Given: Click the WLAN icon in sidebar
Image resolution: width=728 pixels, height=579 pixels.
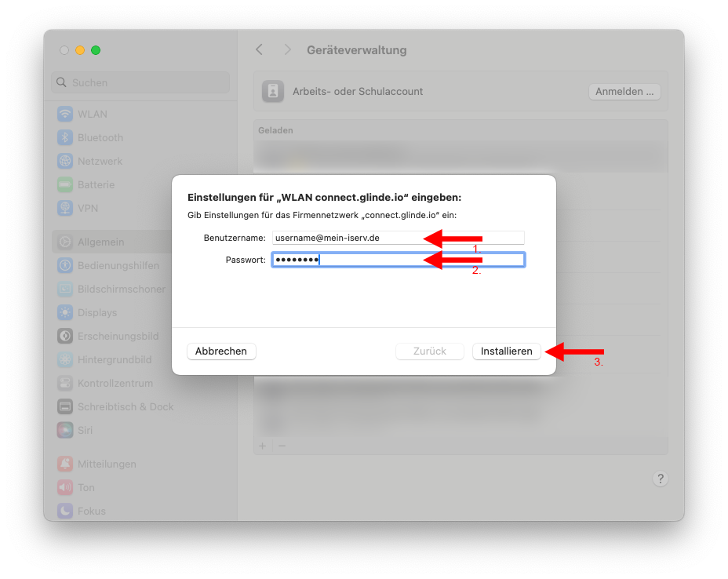Looking at the screenshot, I should [x=65, y=115].
